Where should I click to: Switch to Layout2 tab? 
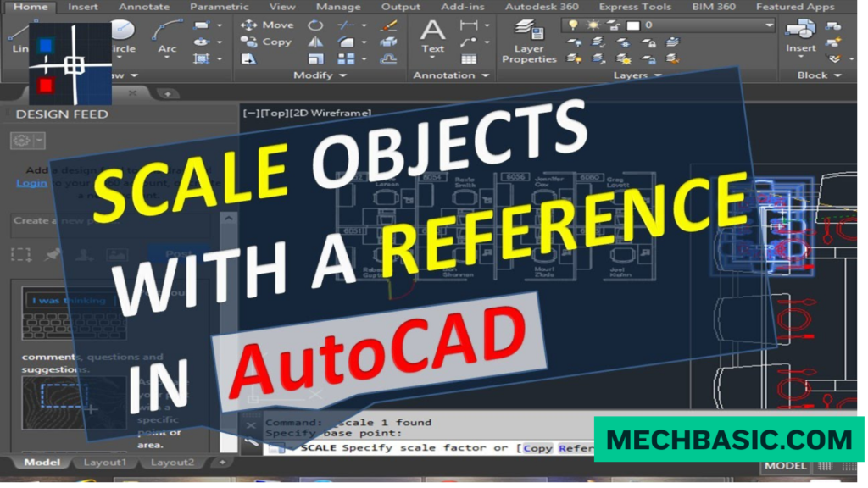point(172,462)
